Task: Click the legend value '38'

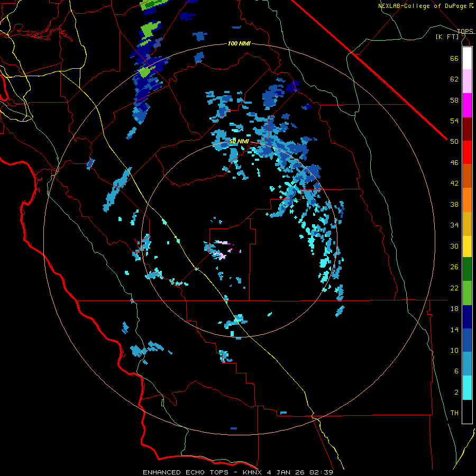Action: (x=454, y=204)
